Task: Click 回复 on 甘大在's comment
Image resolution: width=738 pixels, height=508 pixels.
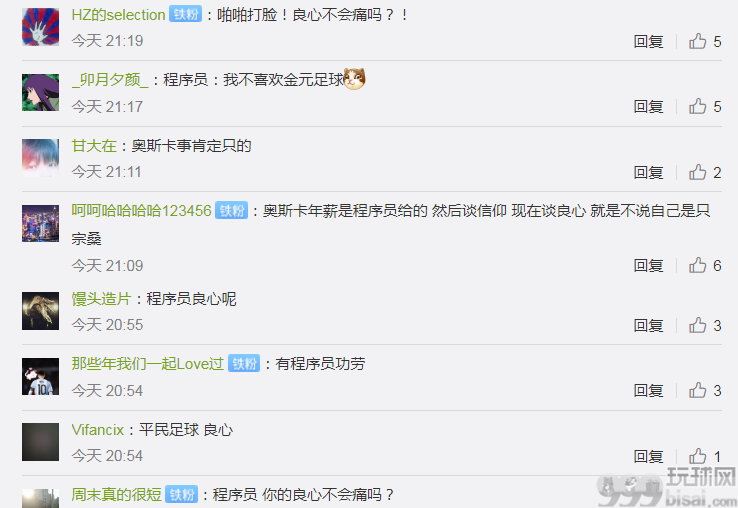Action: (649, 172)
